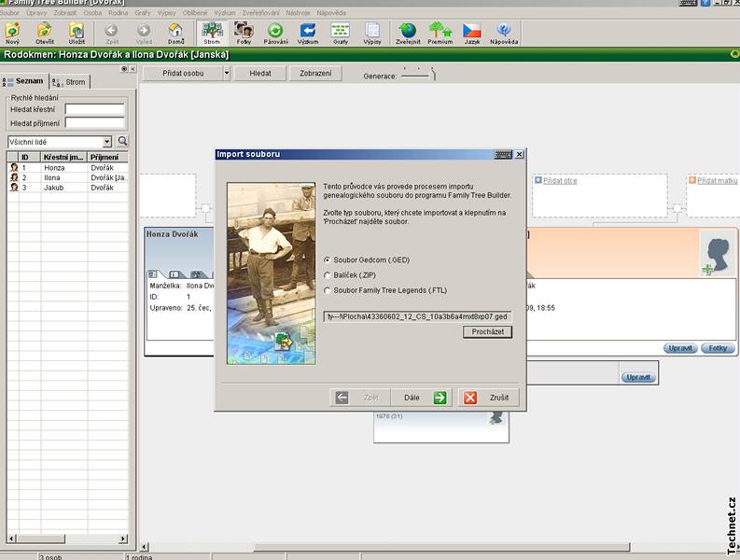Open the Rodina menu
740x560 pixels.
point(118,13)
